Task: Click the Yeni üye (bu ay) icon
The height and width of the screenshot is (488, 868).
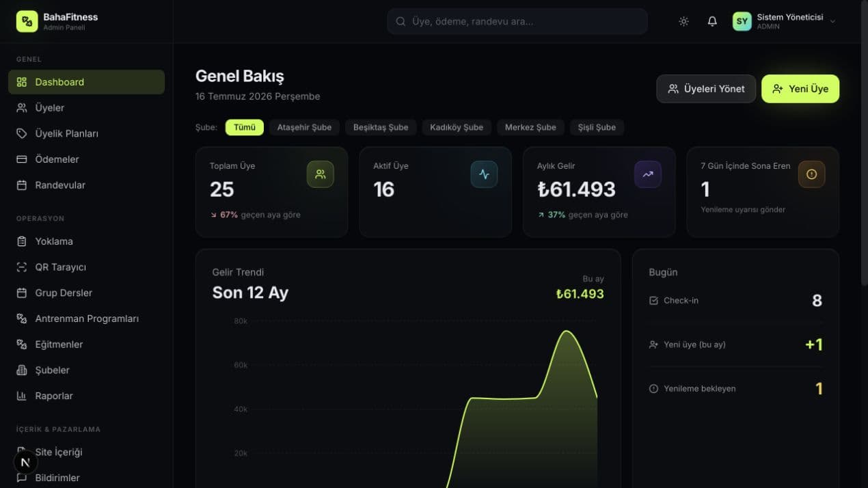Action: 653,344
